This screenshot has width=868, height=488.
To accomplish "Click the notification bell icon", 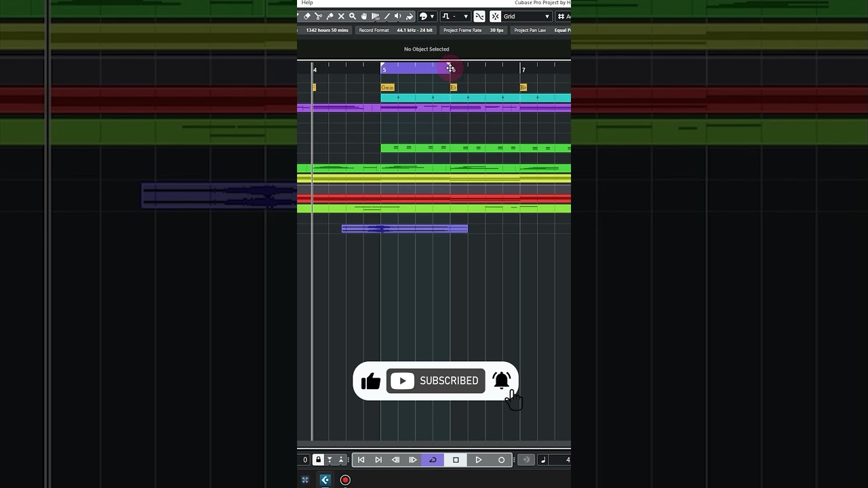I will [502, 380].
